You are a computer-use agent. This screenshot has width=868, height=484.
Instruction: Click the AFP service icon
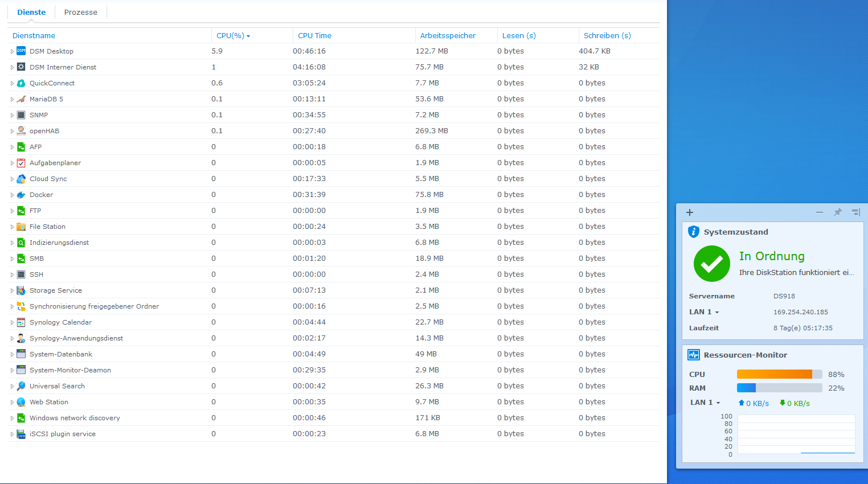[21, 147]
